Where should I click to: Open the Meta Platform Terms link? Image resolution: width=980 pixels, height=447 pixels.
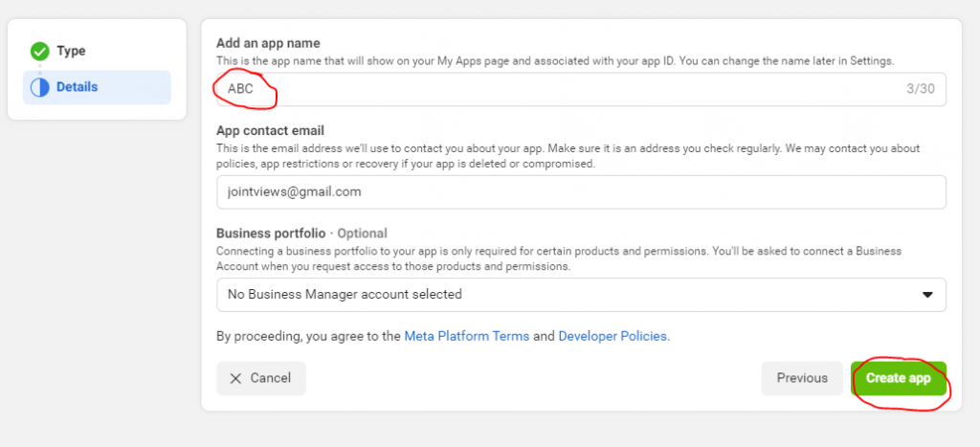coord(467,336)
